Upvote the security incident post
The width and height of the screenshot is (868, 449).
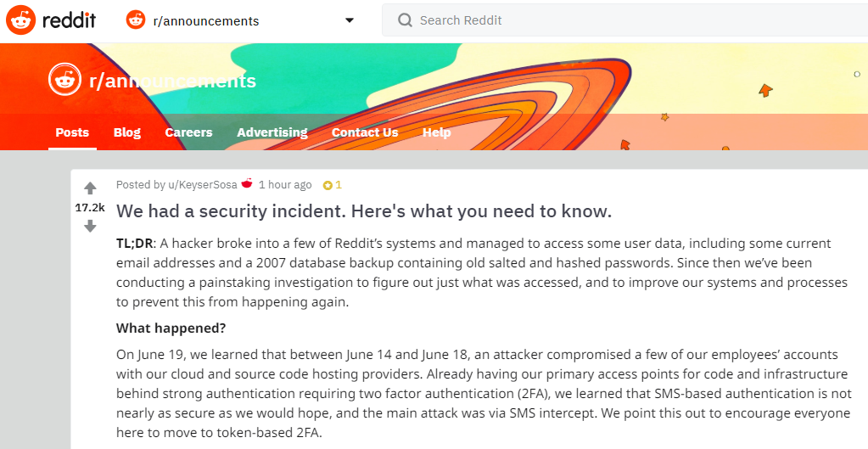click(90, 188)
